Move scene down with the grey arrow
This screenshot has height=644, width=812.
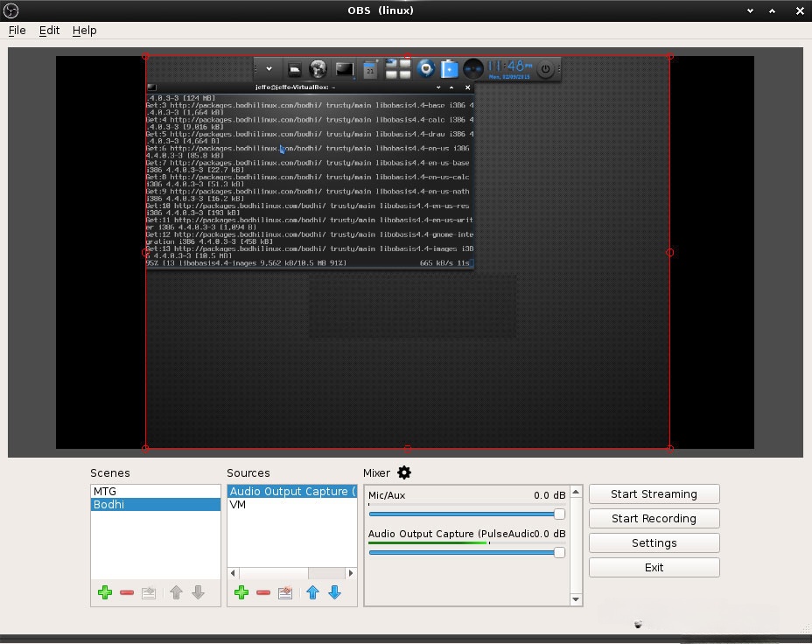pyautogui.click(x=198, y=592)
